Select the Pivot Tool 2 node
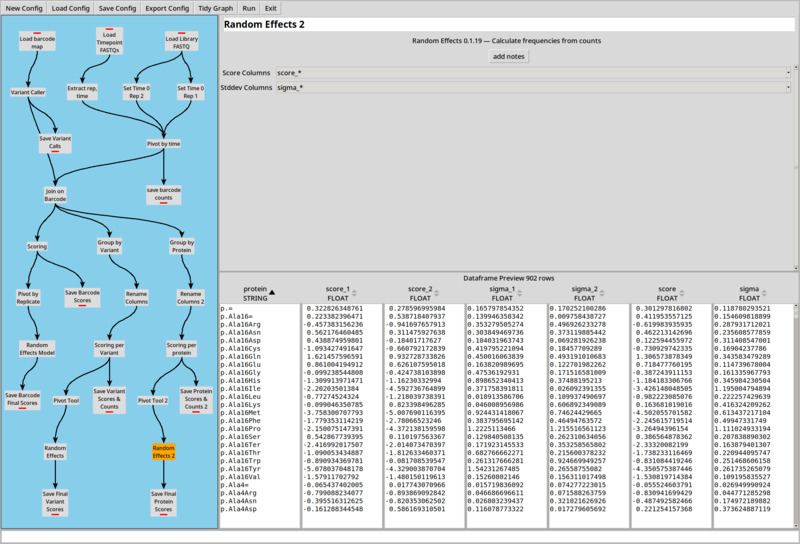800x544 pixels. tap(153, 401)
